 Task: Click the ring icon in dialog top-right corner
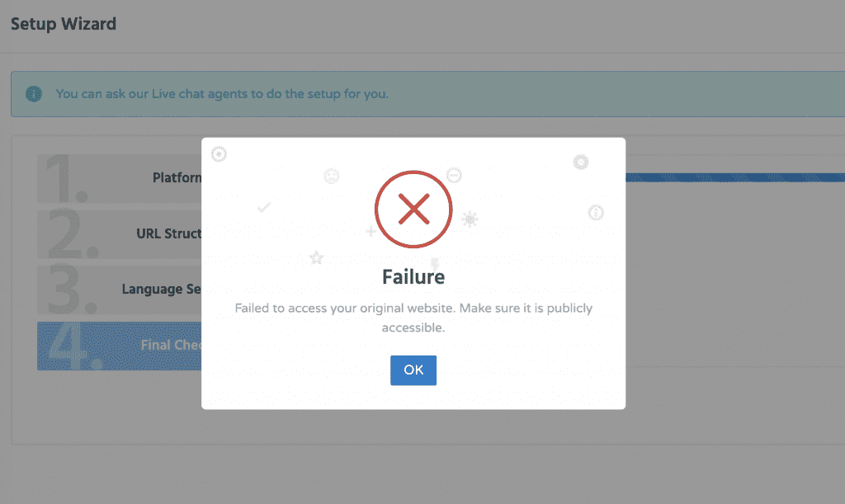tap(580, 162)
